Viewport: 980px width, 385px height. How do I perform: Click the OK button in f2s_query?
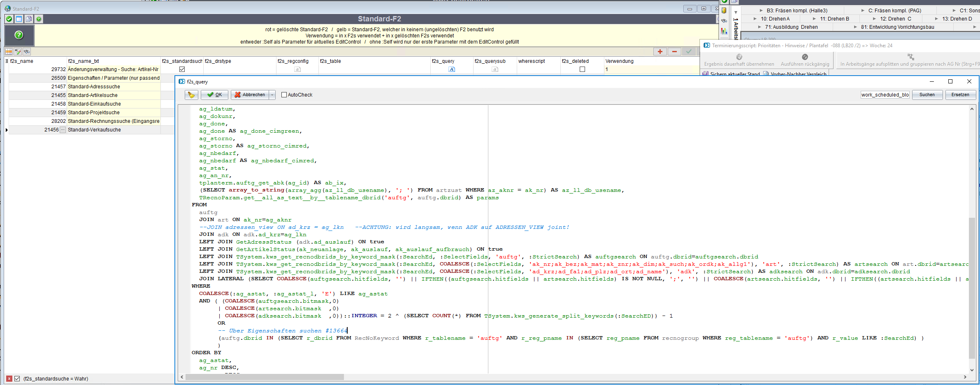click(215, 95)
